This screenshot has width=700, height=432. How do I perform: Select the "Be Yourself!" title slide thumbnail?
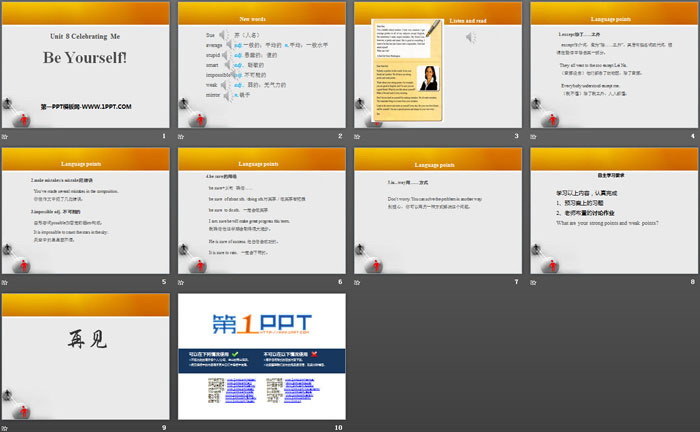click(86, 65)
